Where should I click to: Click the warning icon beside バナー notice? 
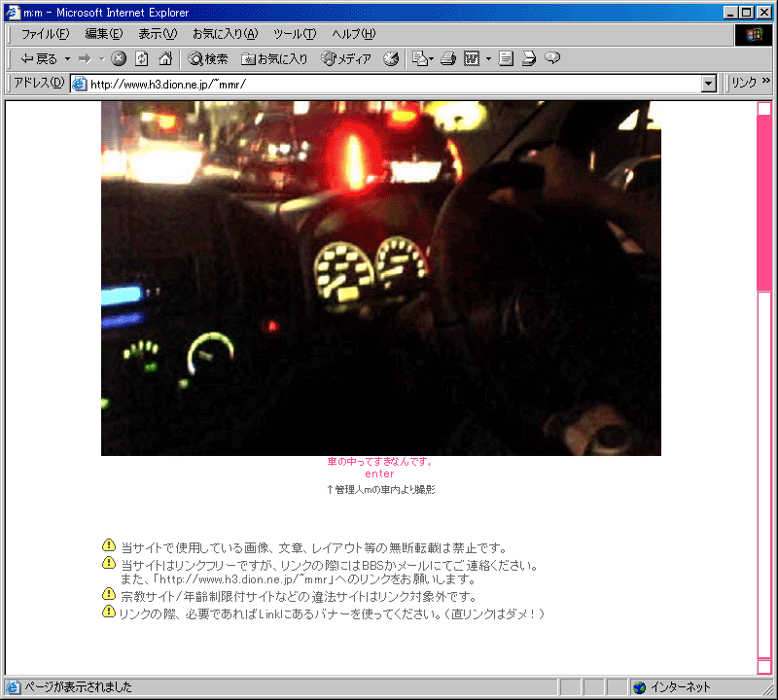coord(109,612)
